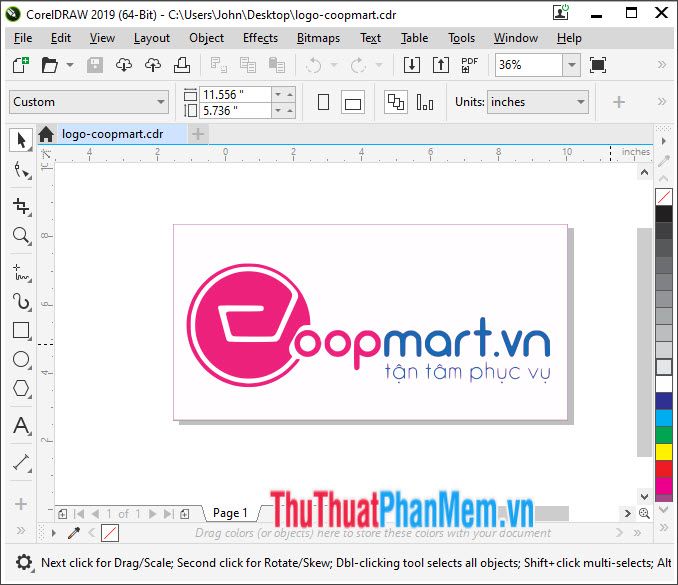The image size is (678, 585).
Task: Click the Export arrow-up icon
Action: tap(441, 65)
